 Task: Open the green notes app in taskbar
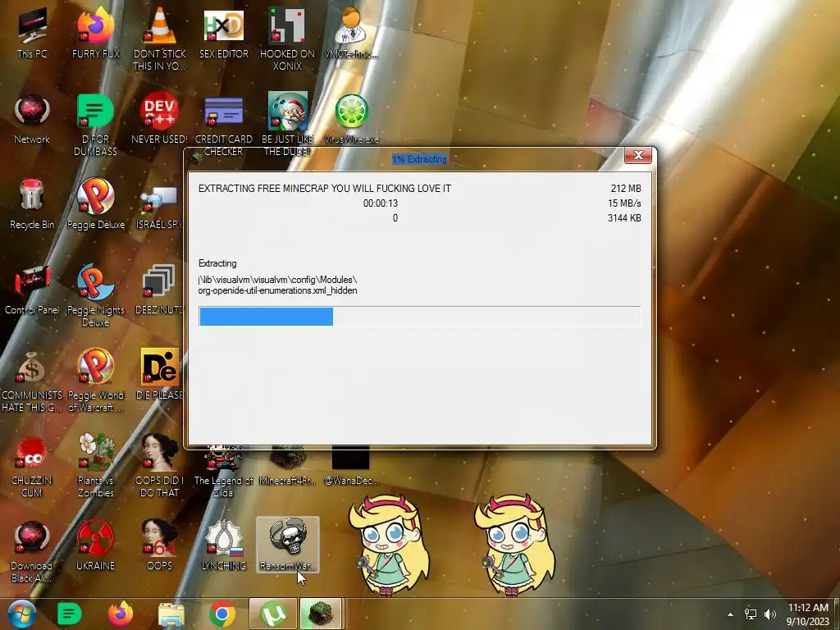tap(69, 614)
